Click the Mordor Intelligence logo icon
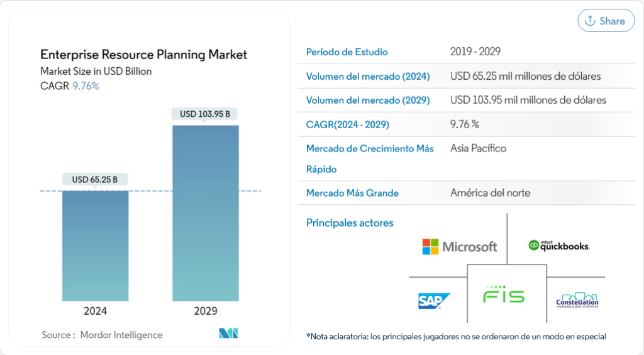The width and height of the screenshot is (644, 355). 228,334
